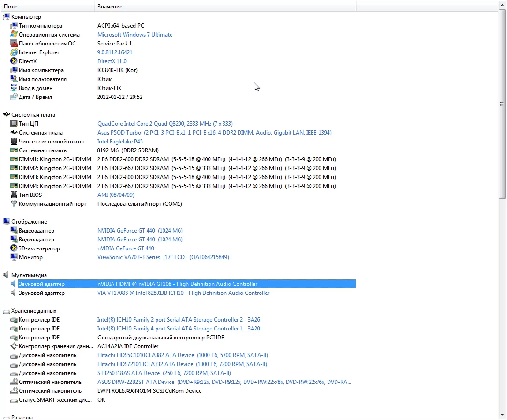
Task: Open the Hitachi HDS721010CLA332 drive link
Action: [182, 364]
